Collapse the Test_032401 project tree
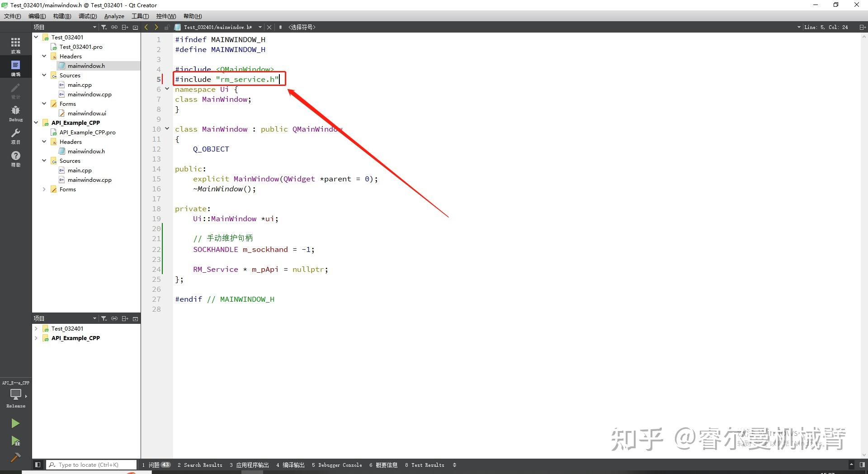 (36, 37)
